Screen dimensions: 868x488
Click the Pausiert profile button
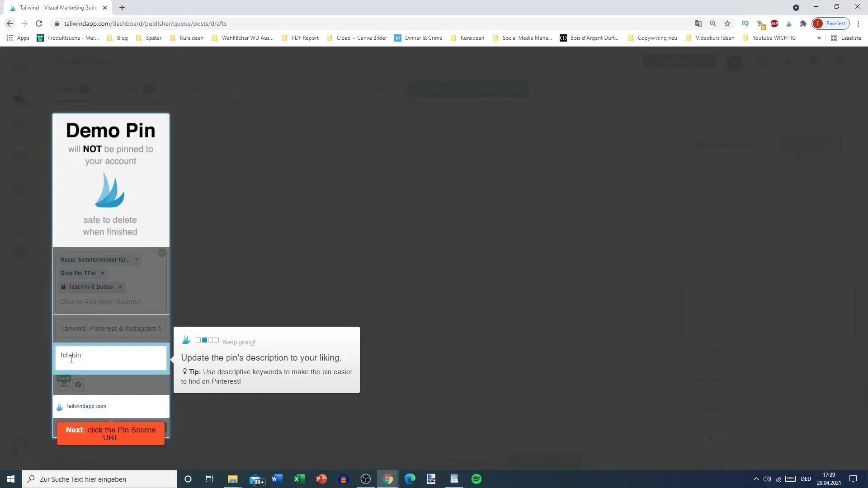point(831,23)
